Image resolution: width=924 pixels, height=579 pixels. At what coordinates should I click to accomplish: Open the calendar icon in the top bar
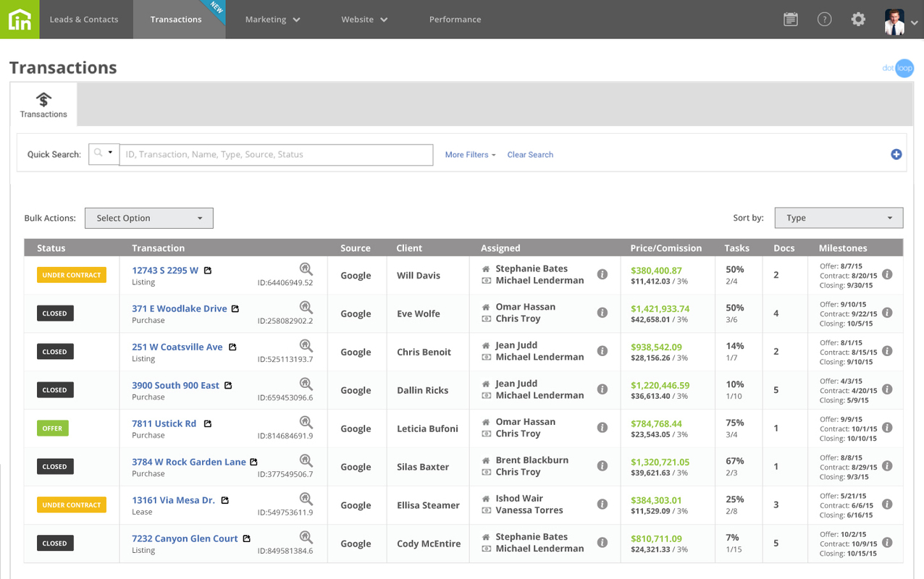click(790, 20)
